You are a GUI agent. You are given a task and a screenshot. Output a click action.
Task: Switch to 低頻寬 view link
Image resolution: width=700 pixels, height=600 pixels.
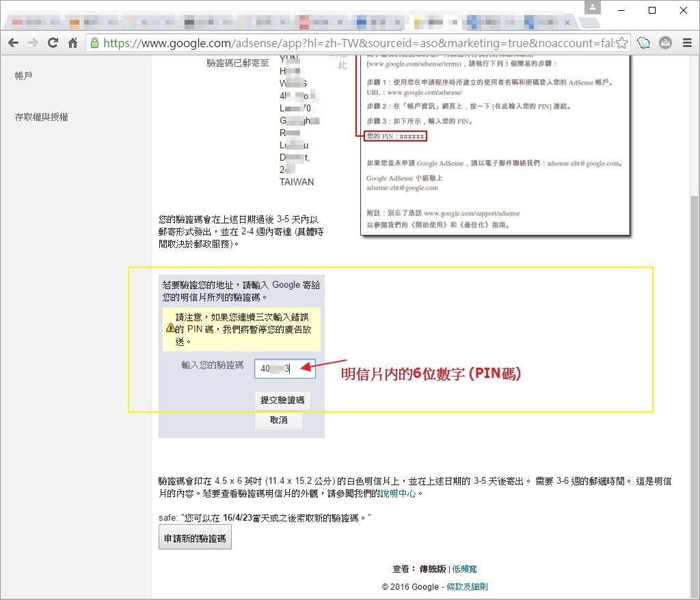point(464,569)
